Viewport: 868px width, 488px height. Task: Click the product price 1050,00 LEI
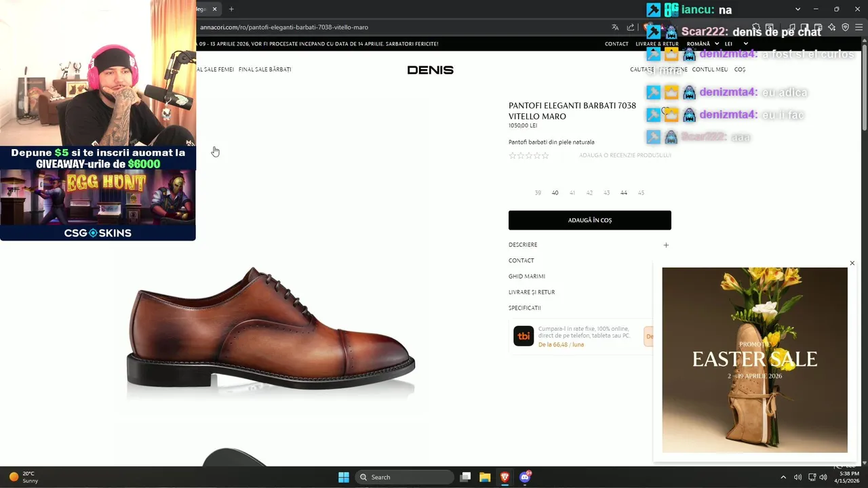523,125
